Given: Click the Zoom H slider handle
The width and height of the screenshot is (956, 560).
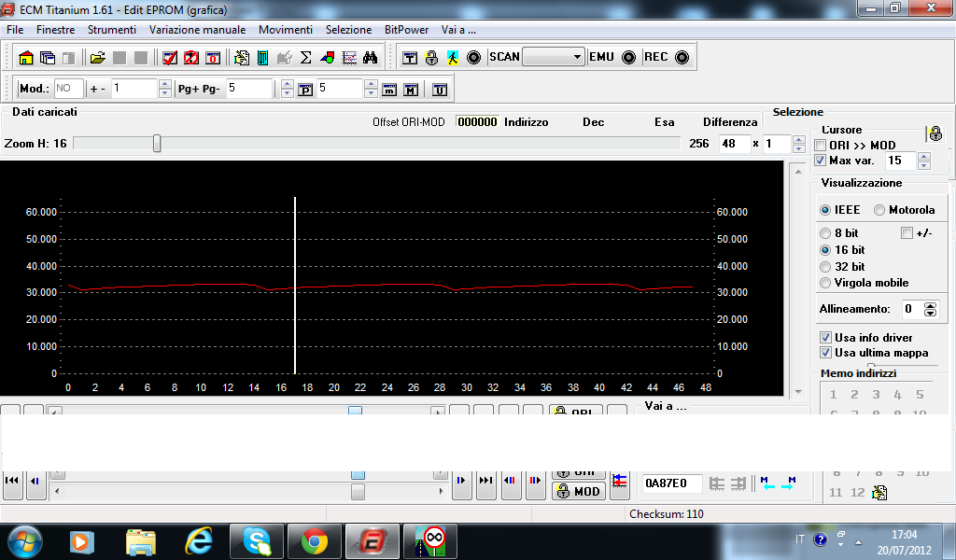Looking at the screenshot, I should point(157,144).
